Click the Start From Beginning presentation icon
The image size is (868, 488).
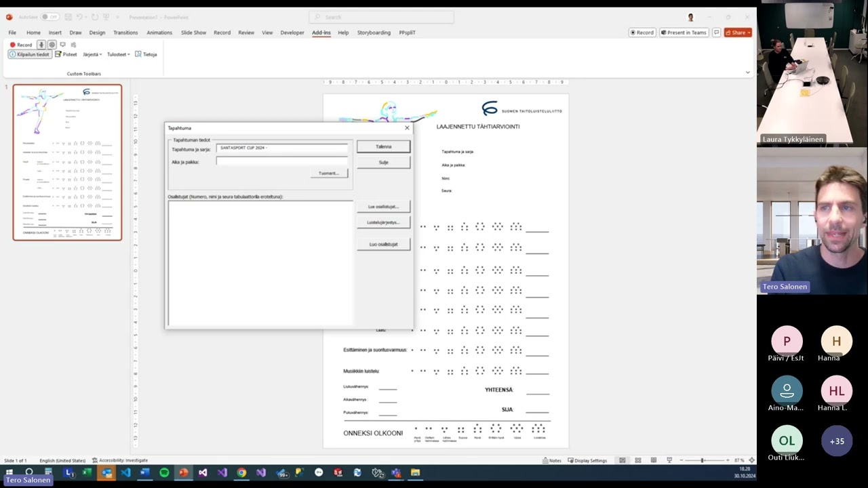point(106,17)
